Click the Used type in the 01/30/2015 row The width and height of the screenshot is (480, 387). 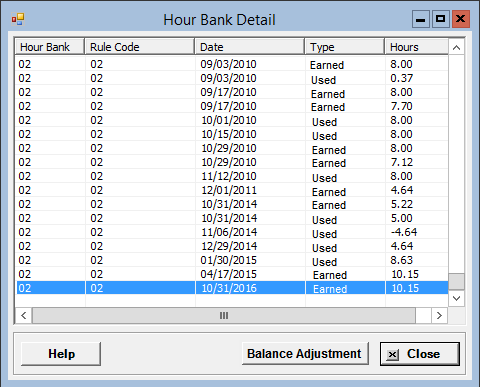[324, 262]
